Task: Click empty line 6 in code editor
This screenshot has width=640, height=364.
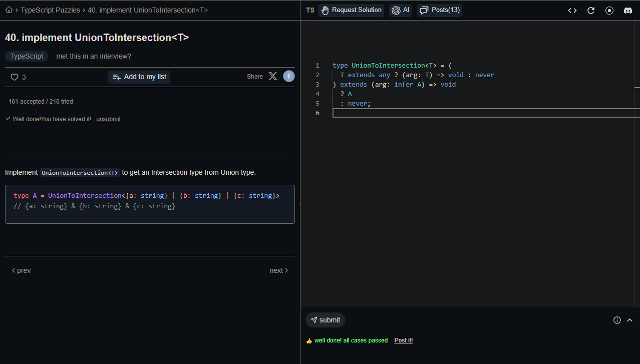Action: coord(451,113)
